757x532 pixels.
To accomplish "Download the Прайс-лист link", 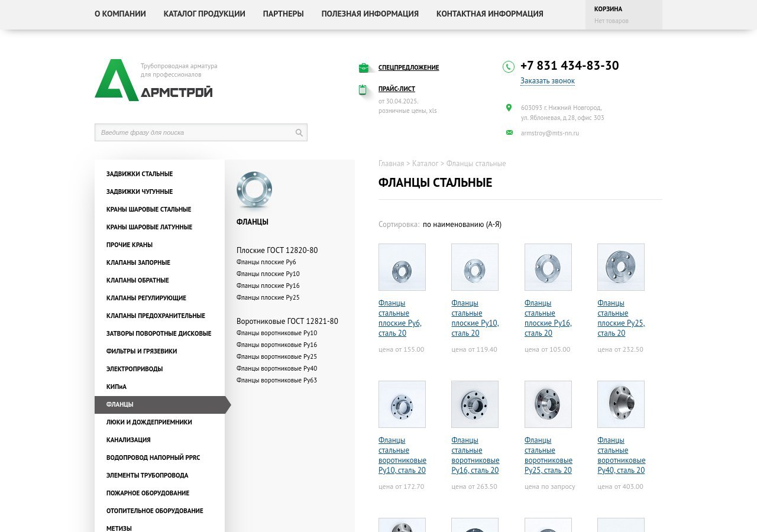I will pyautogui.click(x=397, y=89).
